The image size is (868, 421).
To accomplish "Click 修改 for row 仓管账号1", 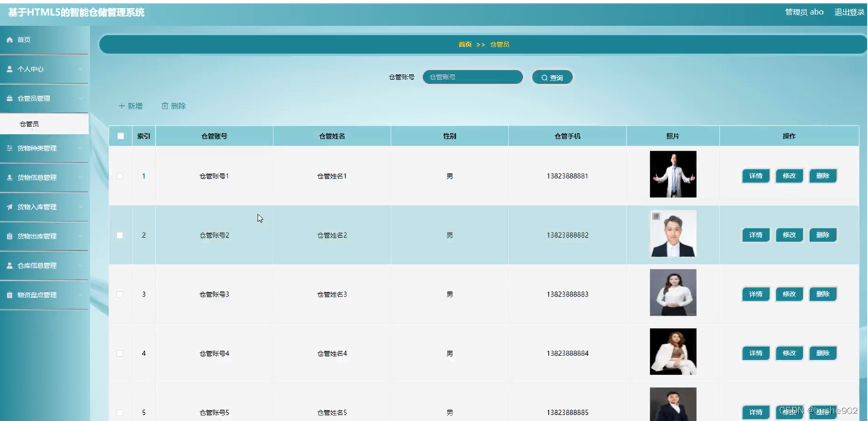I will click(789, 176).
